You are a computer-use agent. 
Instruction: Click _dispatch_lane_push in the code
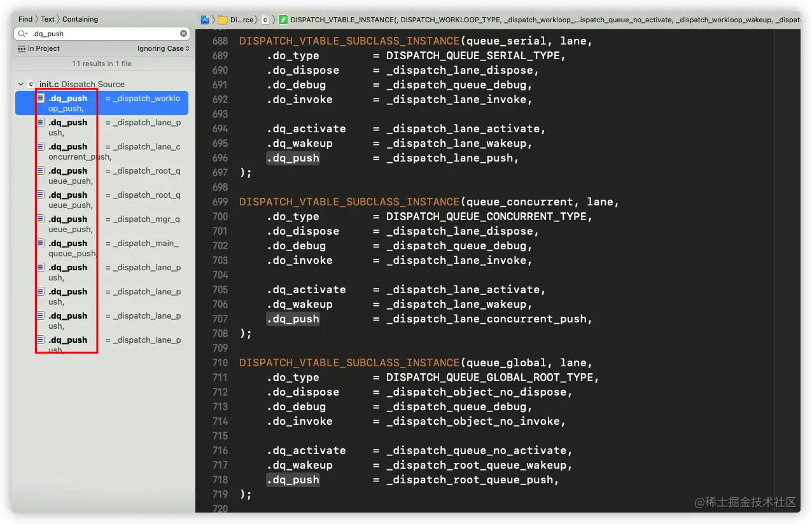click(449, 158)
